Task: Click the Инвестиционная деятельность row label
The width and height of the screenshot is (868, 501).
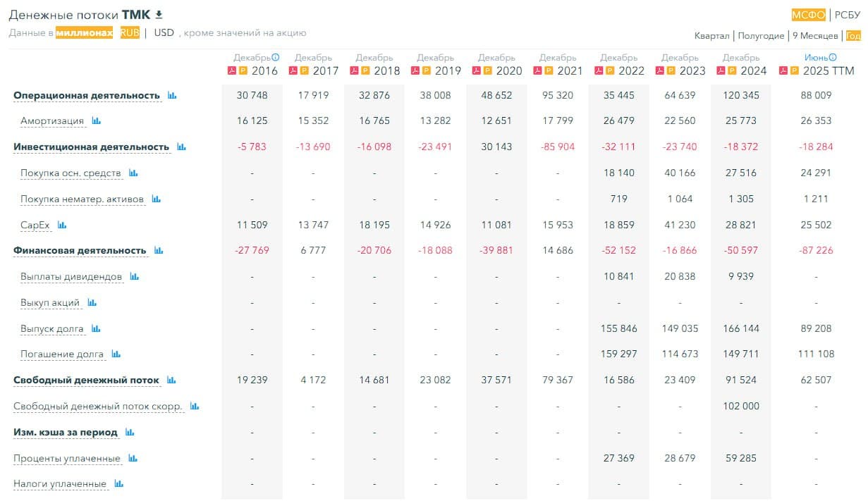Action: point(91,147)
